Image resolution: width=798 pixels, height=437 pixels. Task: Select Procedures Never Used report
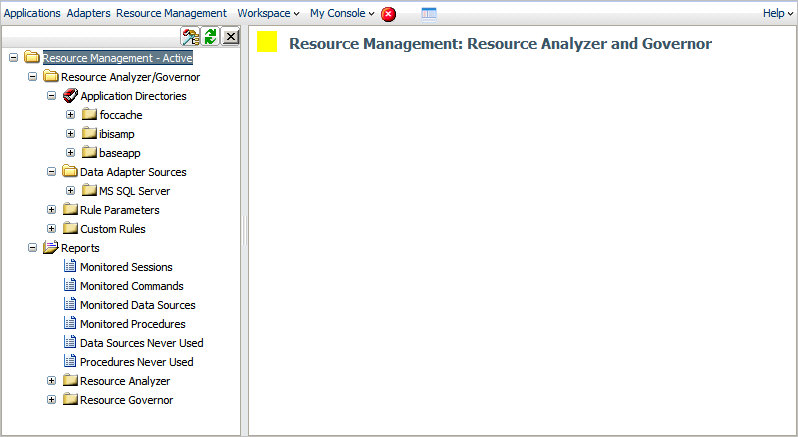click(136, 362)
